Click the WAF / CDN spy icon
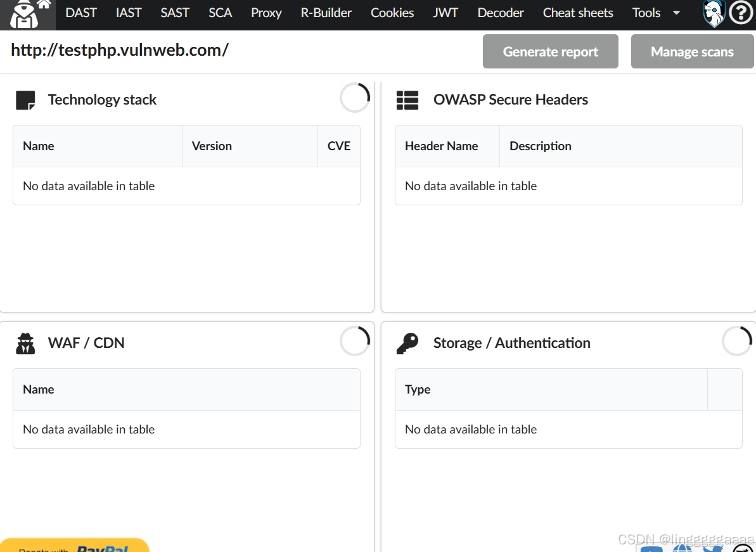756x552 pixels. click(25, 343)
